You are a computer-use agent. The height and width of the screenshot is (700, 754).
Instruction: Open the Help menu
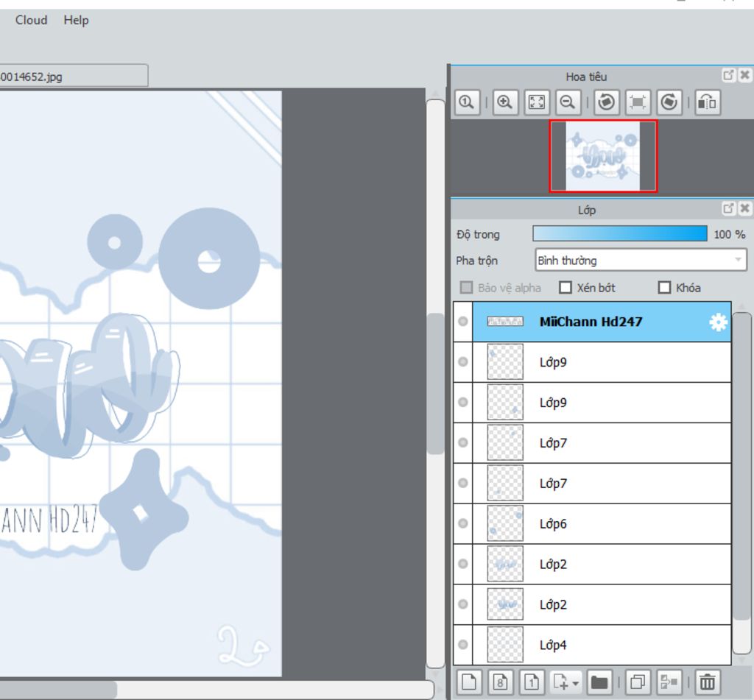click(76, 20)
